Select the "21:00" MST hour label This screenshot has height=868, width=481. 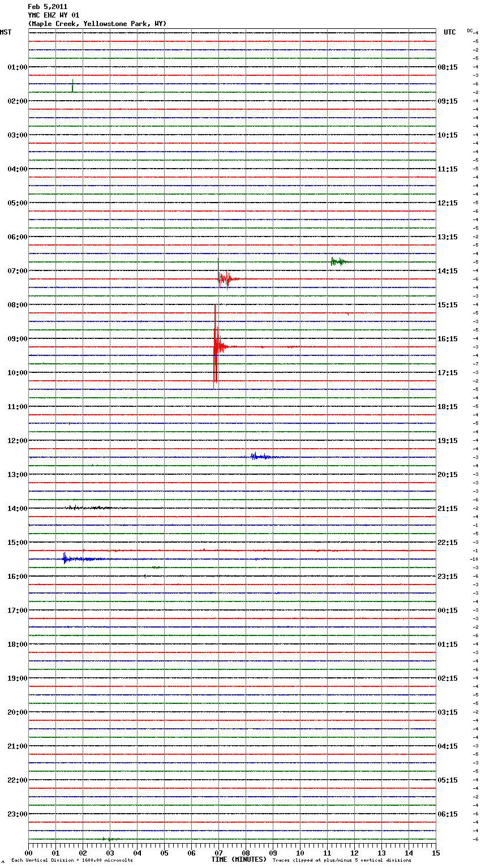click(17, 746)
